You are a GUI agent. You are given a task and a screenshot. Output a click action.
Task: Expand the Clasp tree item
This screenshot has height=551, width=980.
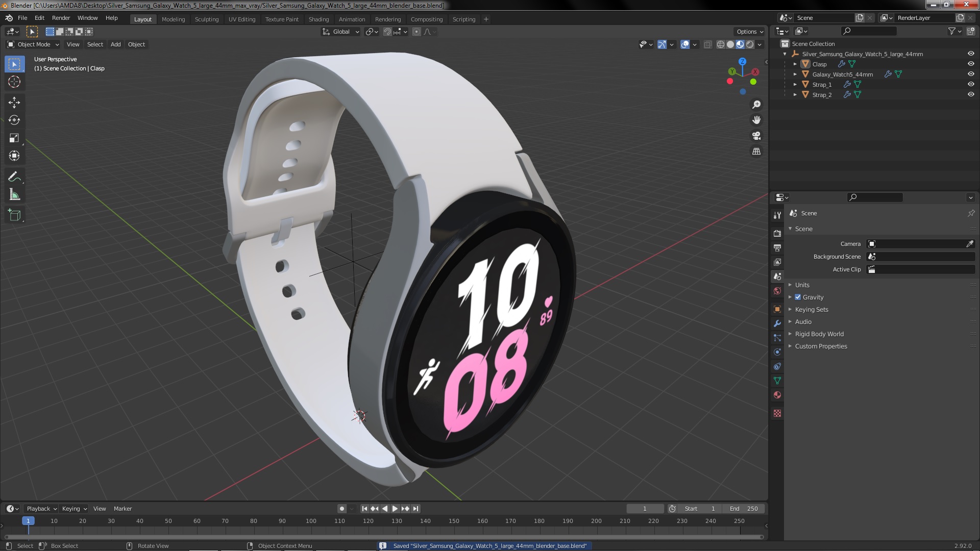pos(795,64)
